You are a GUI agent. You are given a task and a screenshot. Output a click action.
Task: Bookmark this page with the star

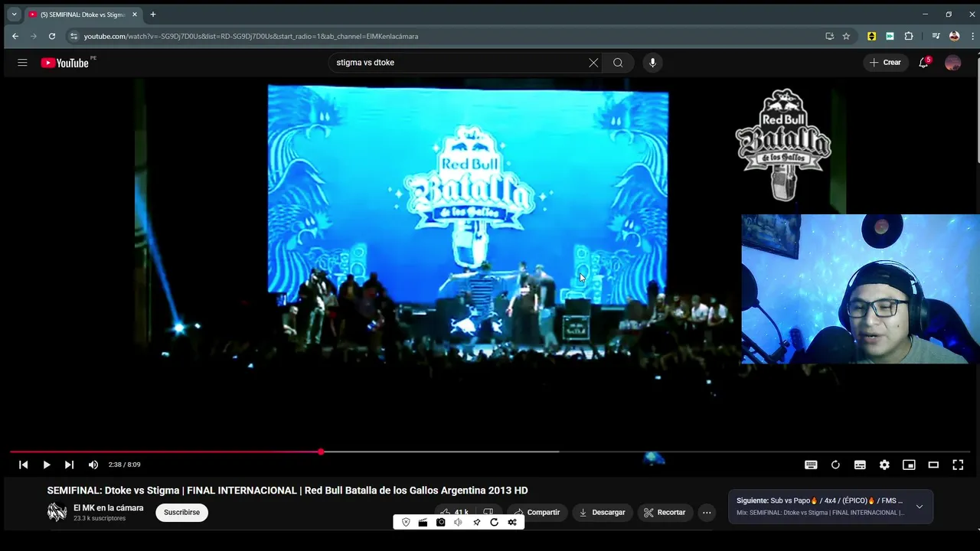coord(846,36)
